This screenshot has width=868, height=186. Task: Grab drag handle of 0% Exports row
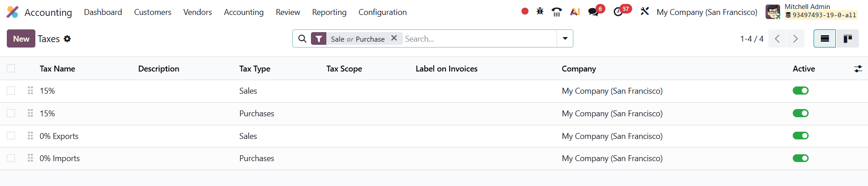coord(30,136)
